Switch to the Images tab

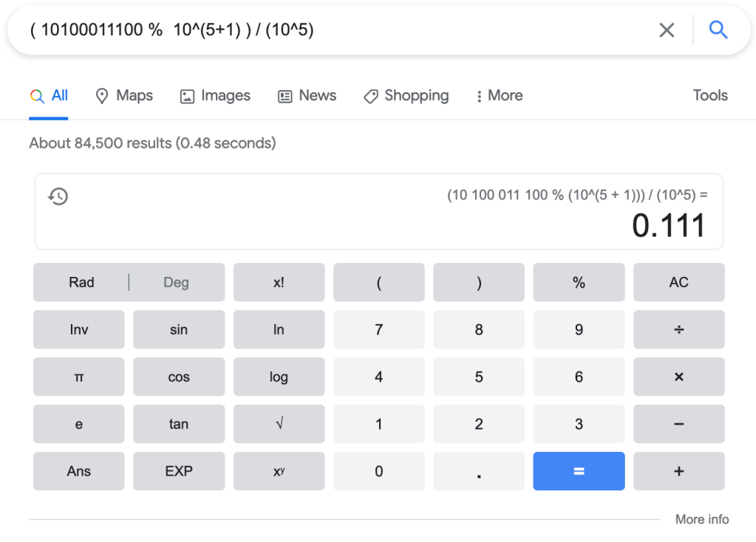coord(215,96)
